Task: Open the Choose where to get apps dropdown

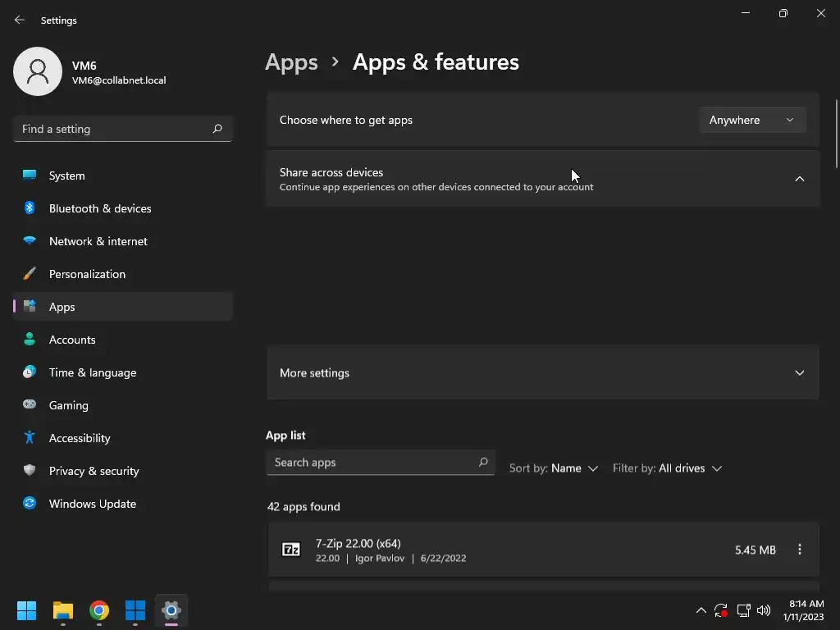Action: (x=751, y=120)
